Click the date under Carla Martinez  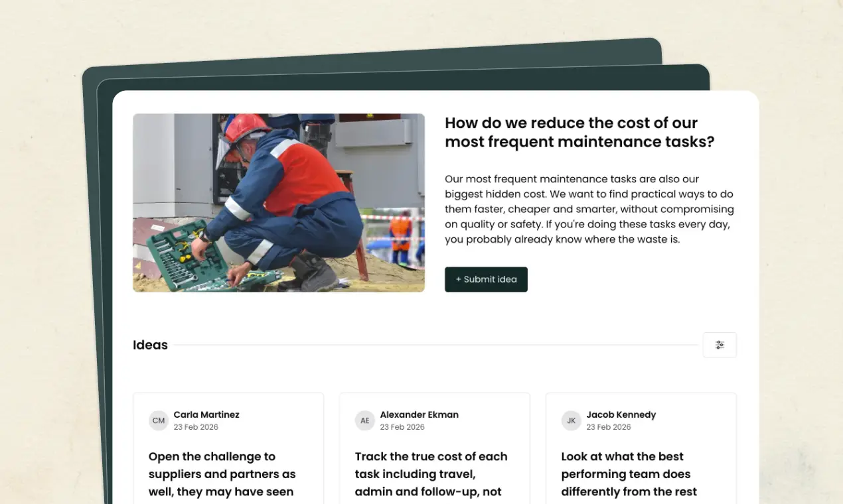coord(196,427)
